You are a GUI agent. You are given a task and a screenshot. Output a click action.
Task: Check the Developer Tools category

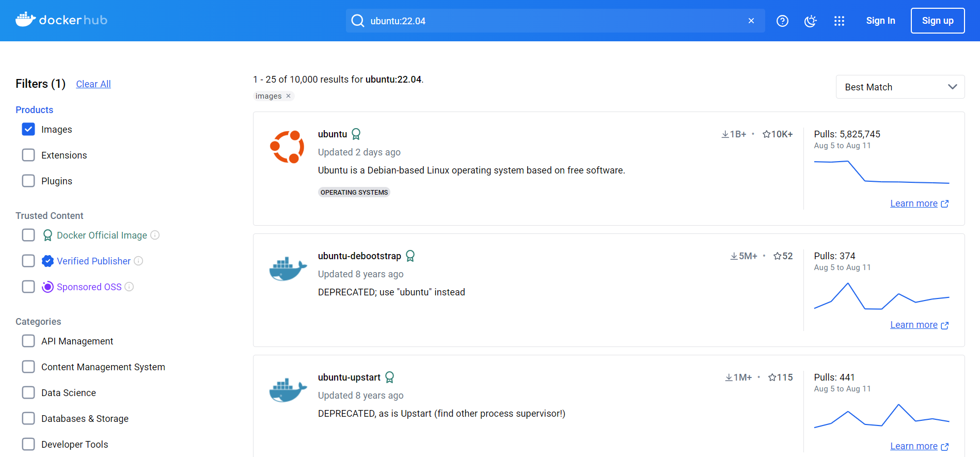click(28, 444)
